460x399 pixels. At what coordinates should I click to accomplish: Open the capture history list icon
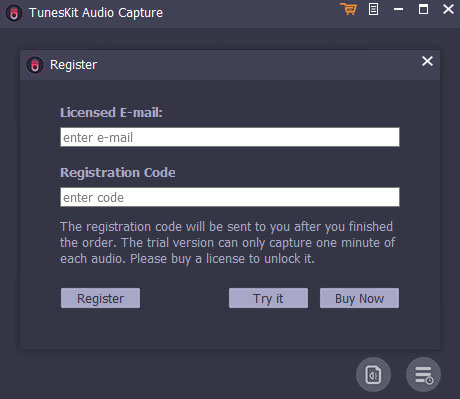(423, 375)
